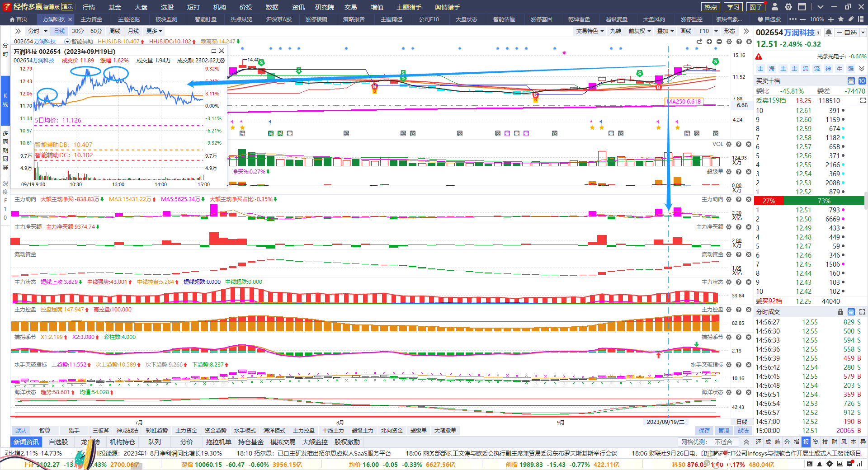Viewport: 868px width, 470px height.
Task: Switch to the 机构持仓 bottom tab
Action: (x=123, y=442)
